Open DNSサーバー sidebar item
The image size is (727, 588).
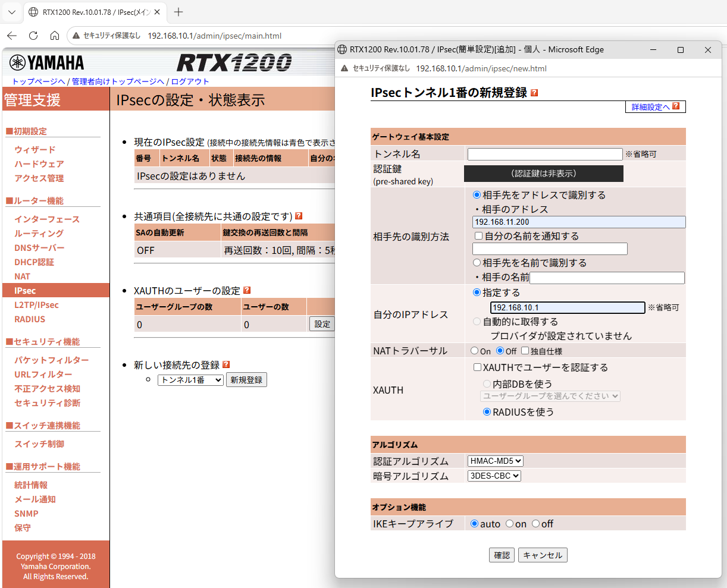point(39,247)
